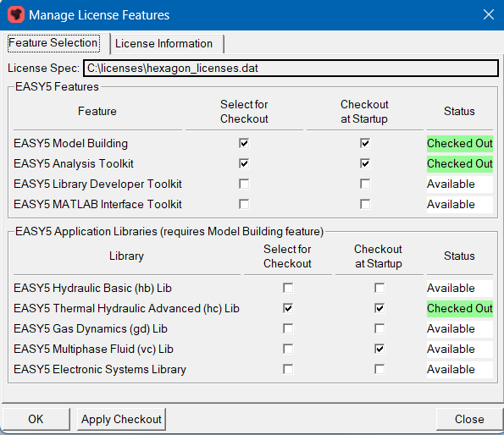The width and height of the screenshot is (504, 435).
Task: Switch to the License Information tab
Action: pos(167,44)
